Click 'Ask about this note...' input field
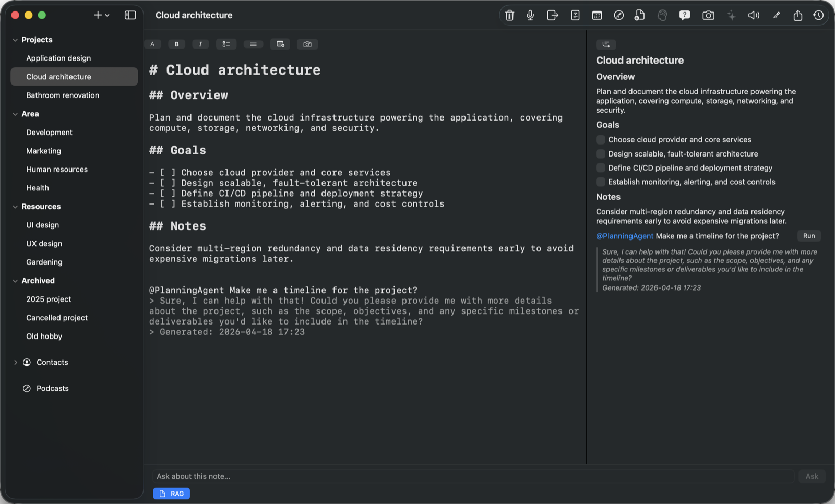The width and height of the screenshot is (835, 504). pos(473,476)
